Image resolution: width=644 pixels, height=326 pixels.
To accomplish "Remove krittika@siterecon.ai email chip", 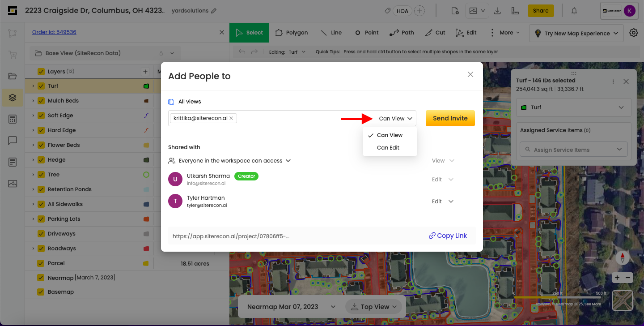I will click(x=231, y=118).
